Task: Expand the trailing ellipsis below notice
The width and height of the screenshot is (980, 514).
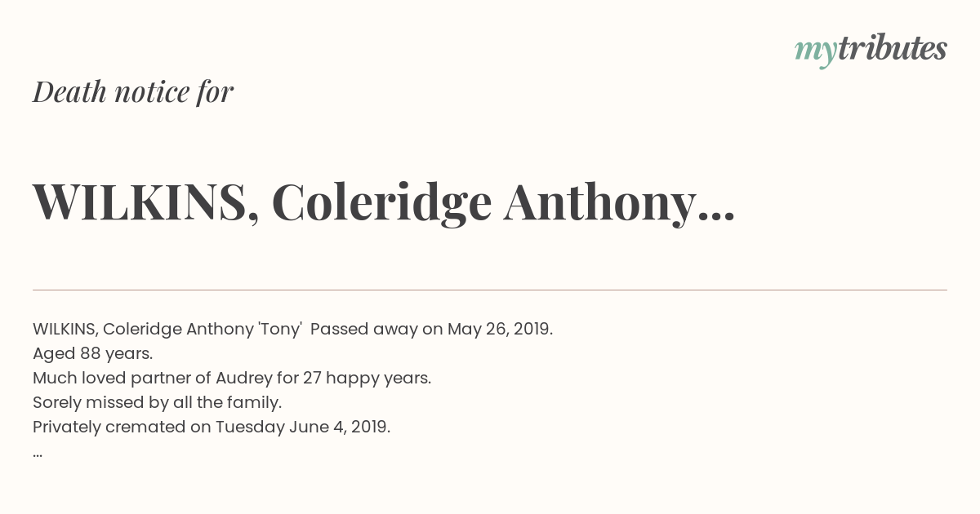Action: click(x=38, y=454)
